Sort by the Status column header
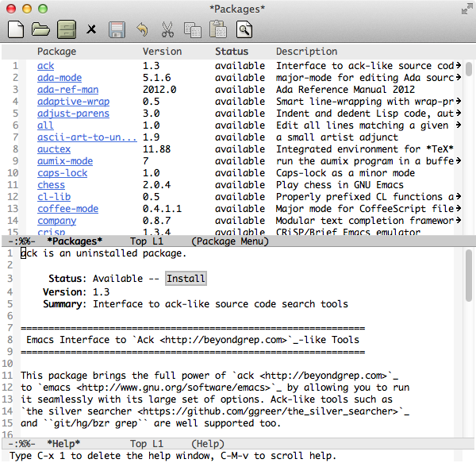Screen dimensions: 476x463 tap(232, 52)
